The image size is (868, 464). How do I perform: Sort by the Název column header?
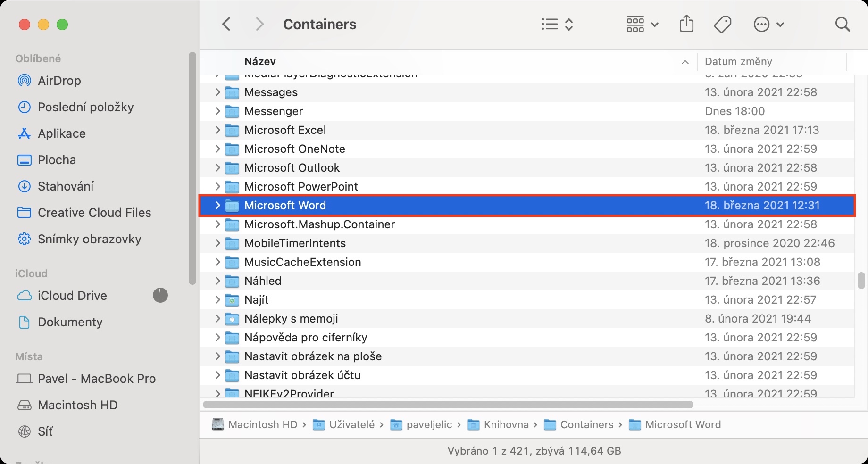point(260,62)
